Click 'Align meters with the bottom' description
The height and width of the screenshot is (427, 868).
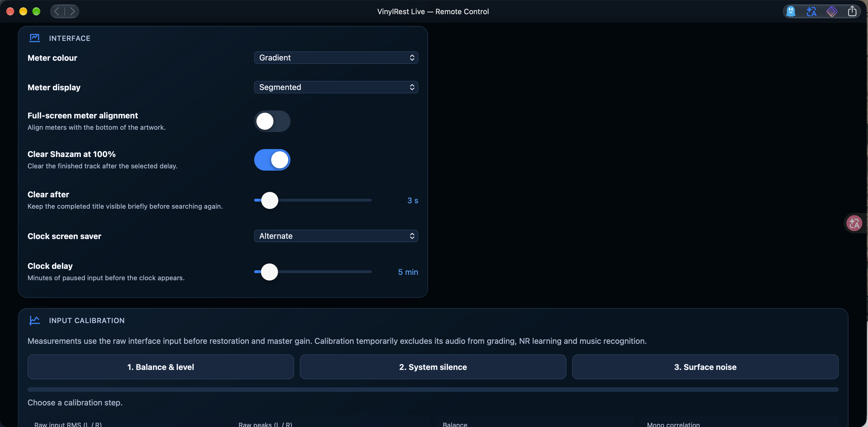[97, 127]
